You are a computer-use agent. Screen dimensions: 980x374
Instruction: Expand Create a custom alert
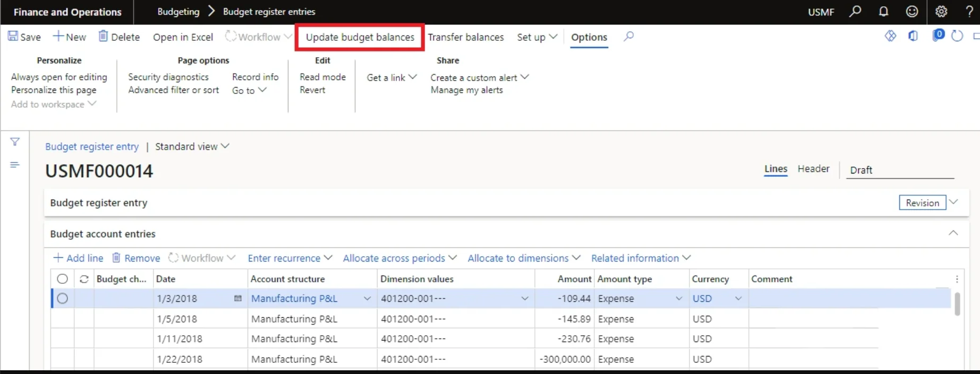pos(480,77)
